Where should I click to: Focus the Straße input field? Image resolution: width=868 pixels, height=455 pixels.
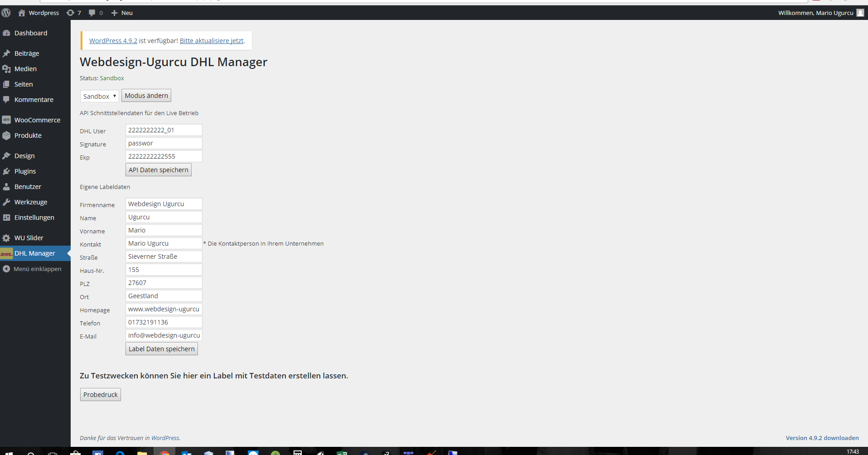(x=164, y=257)
